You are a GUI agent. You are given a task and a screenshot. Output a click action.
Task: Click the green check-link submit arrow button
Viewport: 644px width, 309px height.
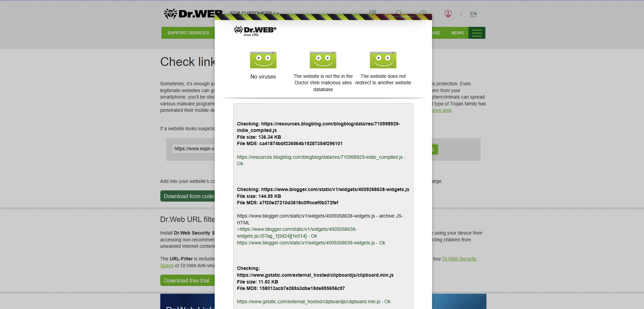[x=435, y=149]
